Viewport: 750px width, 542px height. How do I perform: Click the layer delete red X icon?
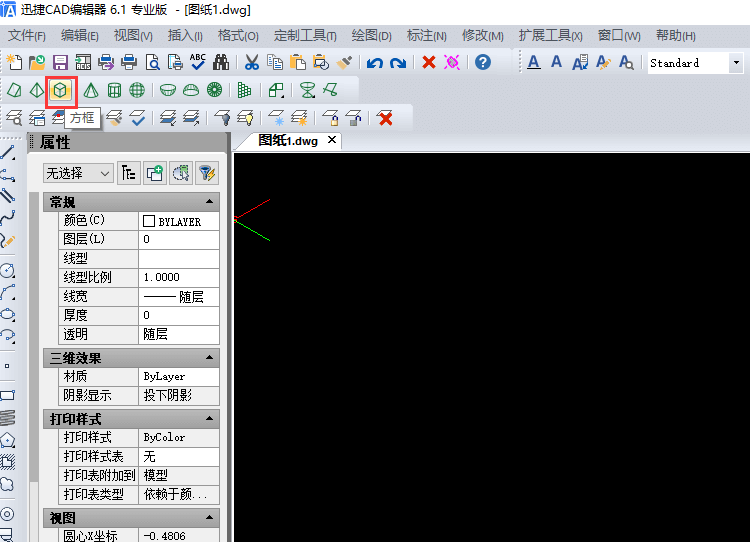coord(385,118)
